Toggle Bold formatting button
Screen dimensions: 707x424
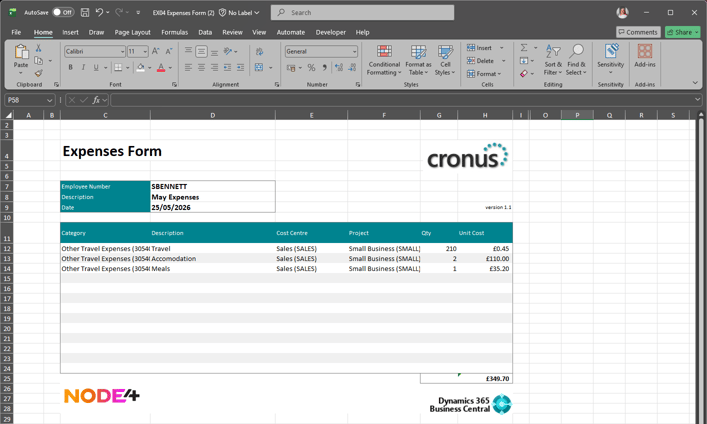[x=70, y=67]
